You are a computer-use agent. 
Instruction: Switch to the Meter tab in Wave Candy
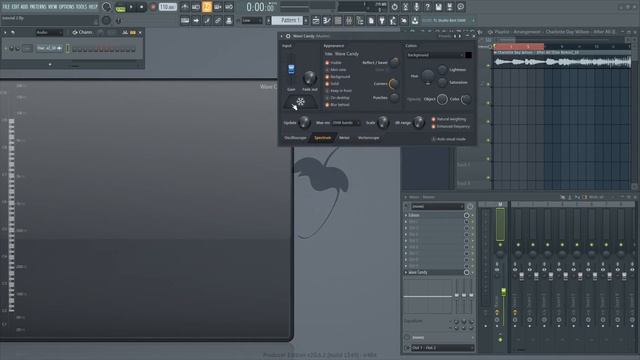click(344, 138)
